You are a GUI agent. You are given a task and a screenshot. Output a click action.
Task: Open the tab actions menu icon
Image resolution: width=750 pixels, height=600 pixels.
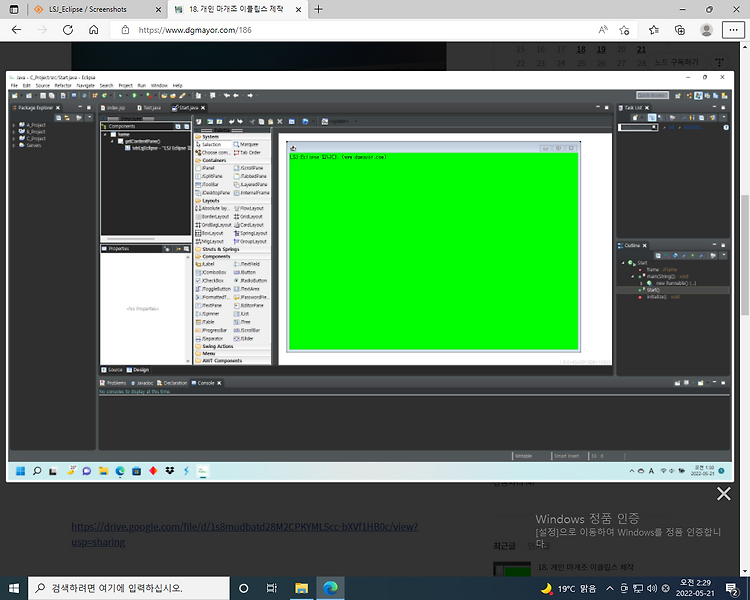pos(14,9)
